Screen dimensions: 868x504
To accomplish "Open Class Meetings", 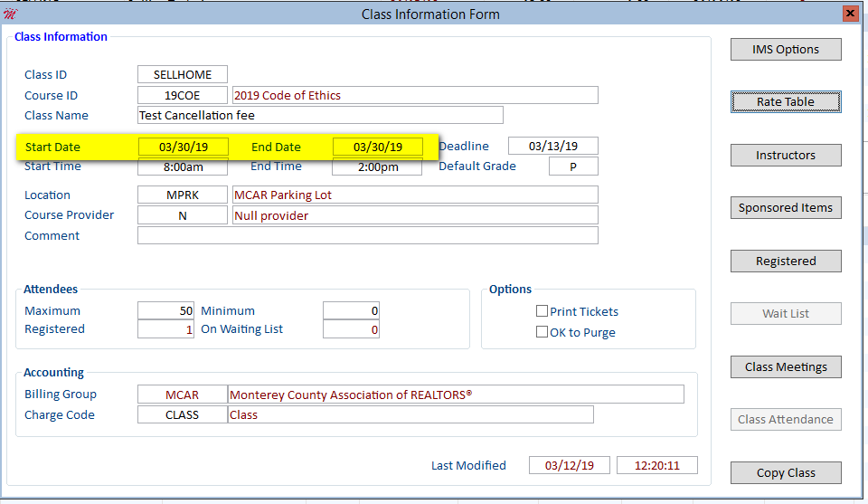I will [786, 366].
